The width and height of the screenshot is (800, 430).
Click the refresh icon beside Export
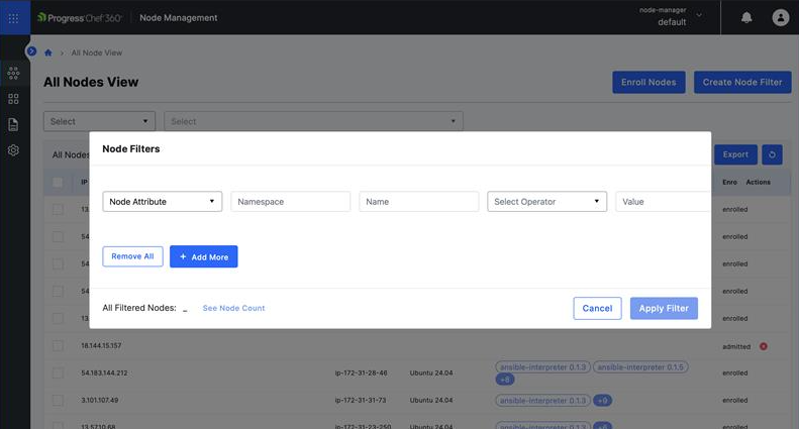click(771, 154)
